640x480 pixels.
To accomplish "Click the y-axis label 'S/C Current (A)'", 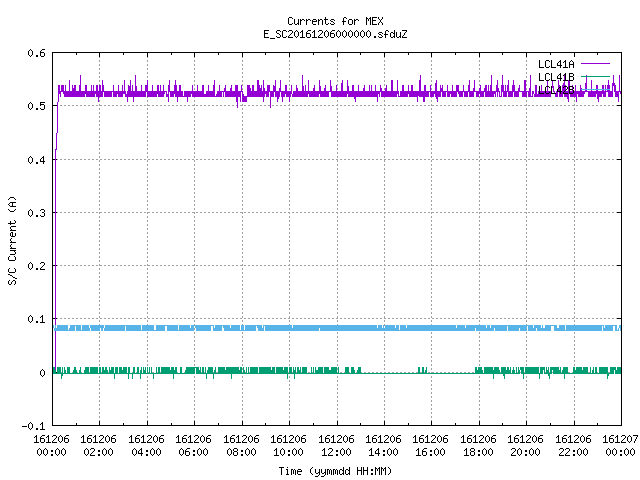I will click(x=12, y=240).
